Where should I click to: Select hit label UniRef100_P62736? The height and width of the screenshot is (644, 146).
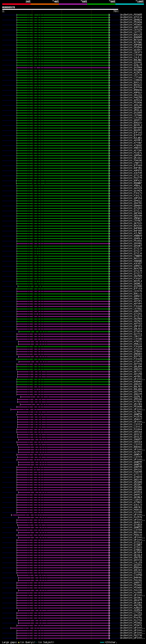(131, 635)
